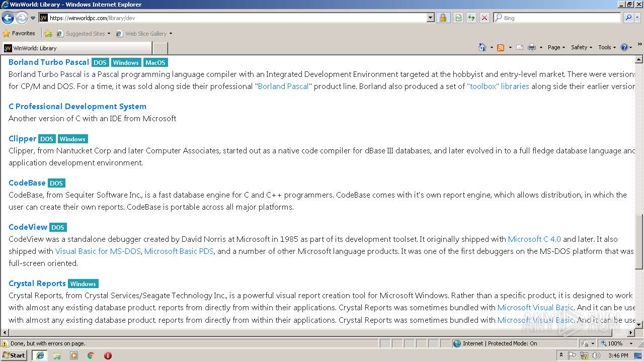
Task: Open the Page menu
Action: point(556,47)
